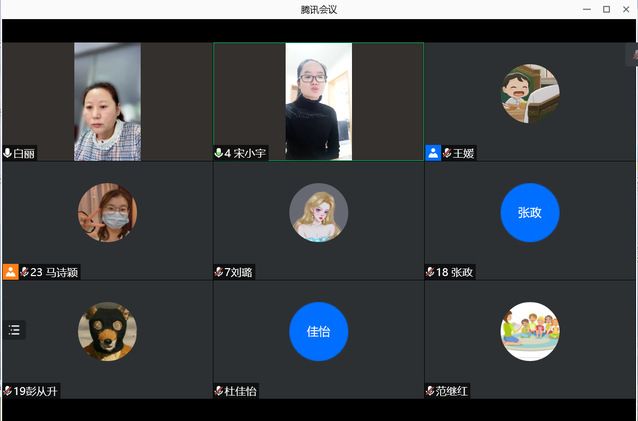Click muted mic icon of 7刘璐
The width and height of the screenshot is (638, 421).
219,272
